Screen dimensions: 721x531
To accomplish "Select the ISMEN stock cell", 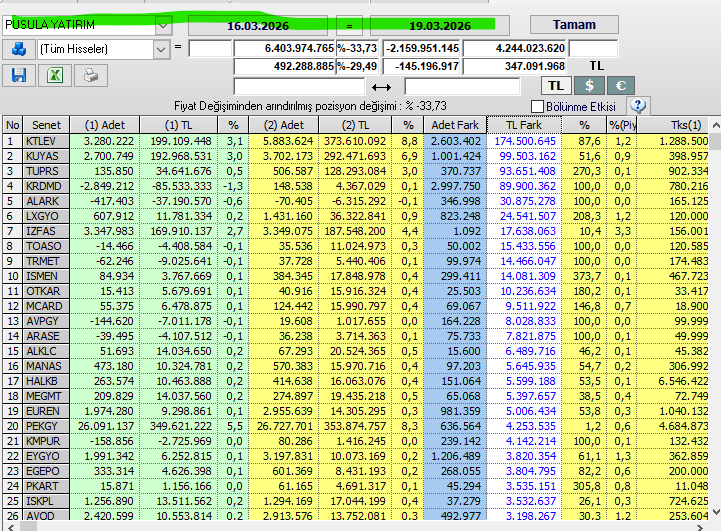I will 46,276.
